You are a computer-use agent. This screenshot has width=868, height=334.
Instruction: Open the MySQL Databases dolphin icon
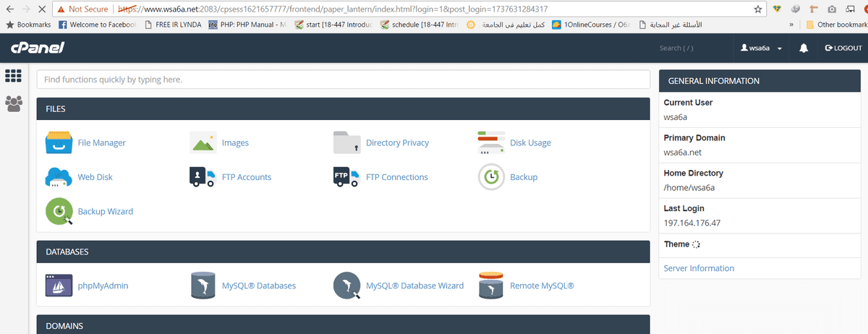203,286
